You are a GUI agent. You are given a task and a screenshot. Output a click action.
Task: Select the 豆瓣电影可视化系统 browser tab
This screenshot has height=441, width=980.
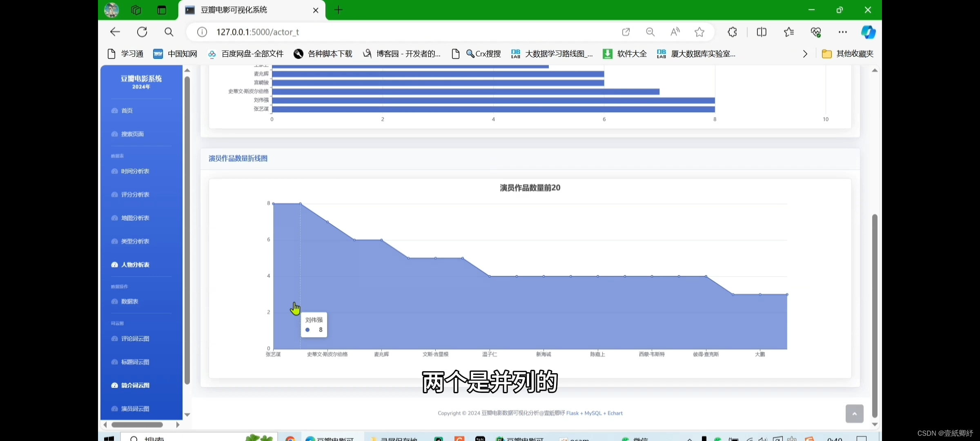click(251, 10)
